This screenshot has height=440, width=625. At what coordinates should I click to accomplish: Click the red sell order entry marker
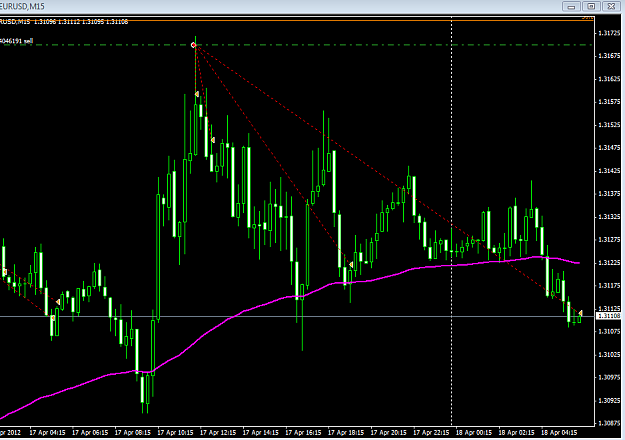pyautogui.click(x=194, y=45)
